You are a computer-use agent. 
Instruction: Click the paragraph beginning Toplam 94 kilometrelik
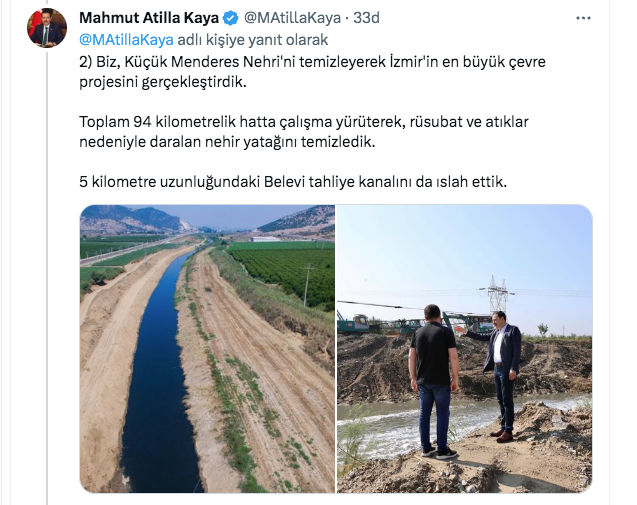303,132
